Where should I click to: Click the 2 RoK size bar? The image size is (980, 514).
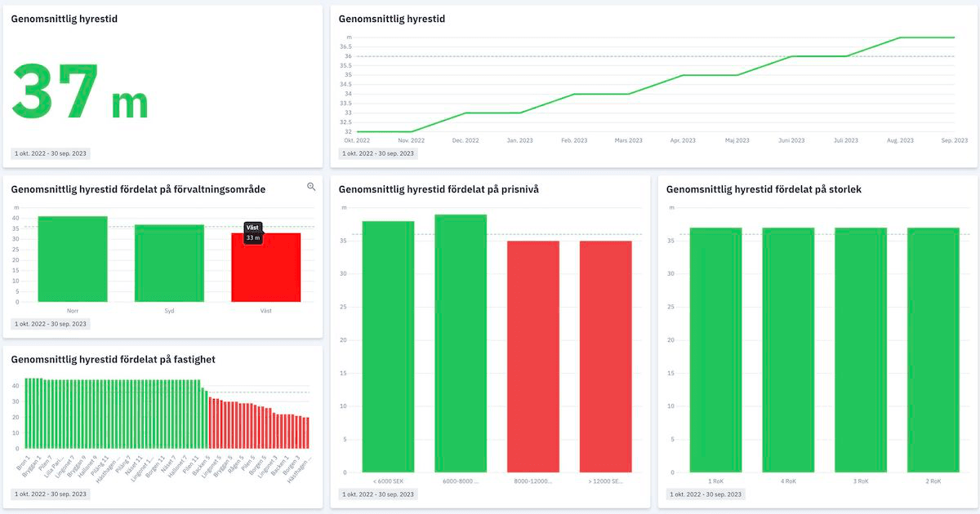point(933,350)
